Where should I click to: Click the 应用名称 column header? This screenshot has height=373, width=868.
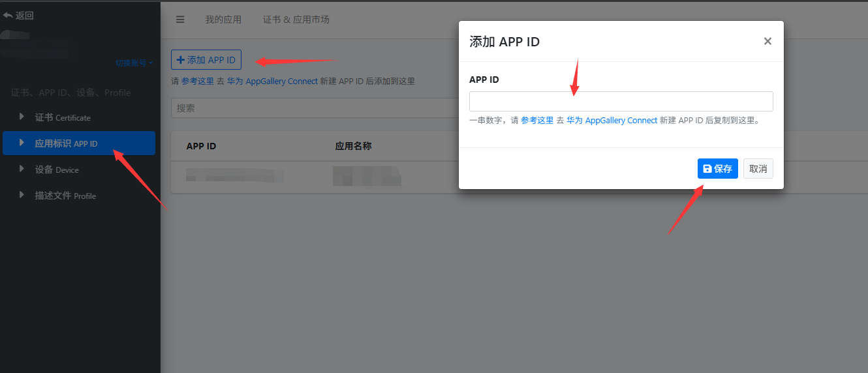click(x=353, y=146)
